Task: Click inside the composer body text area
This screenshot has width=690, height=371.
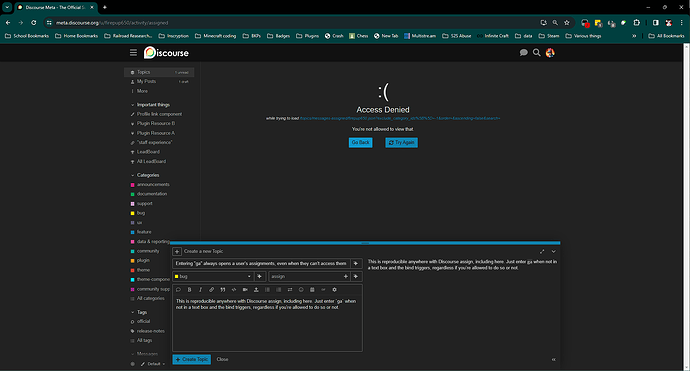Action: 267,323
